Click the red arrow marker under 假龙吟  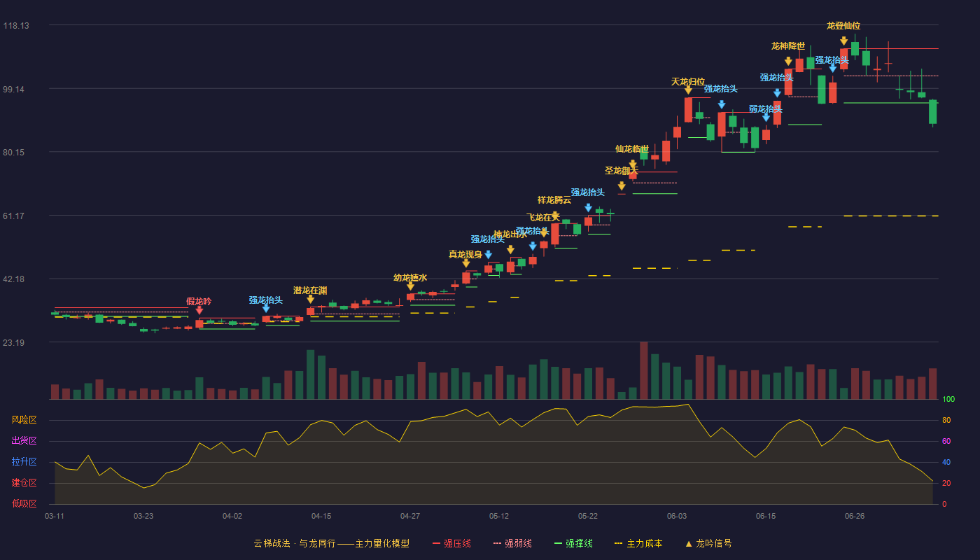tap(199, 311)
